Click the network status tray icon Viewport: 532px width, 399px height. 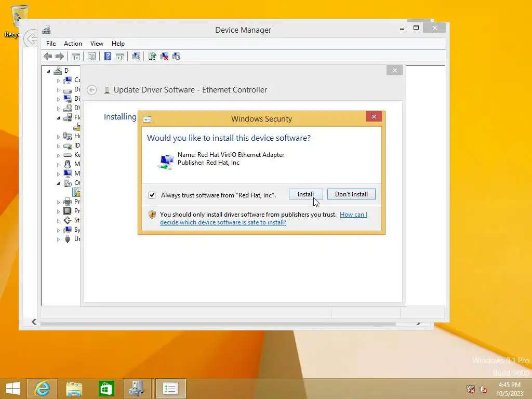471,389
